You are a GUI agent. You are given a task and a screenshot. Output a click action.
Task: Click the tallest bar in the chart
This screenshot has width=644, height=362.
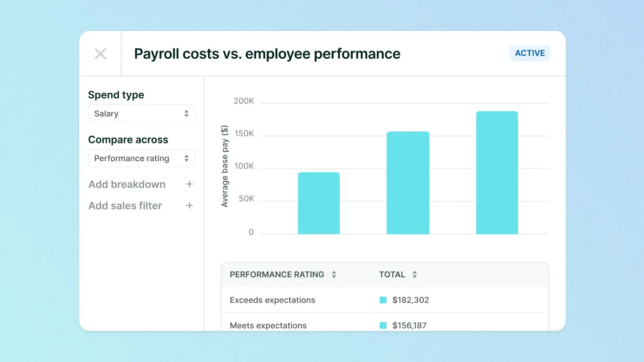497,173
